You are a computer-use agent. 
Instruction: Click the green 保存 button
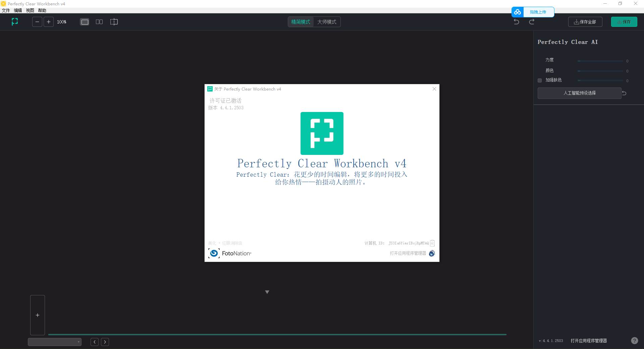tap(624, 22)
